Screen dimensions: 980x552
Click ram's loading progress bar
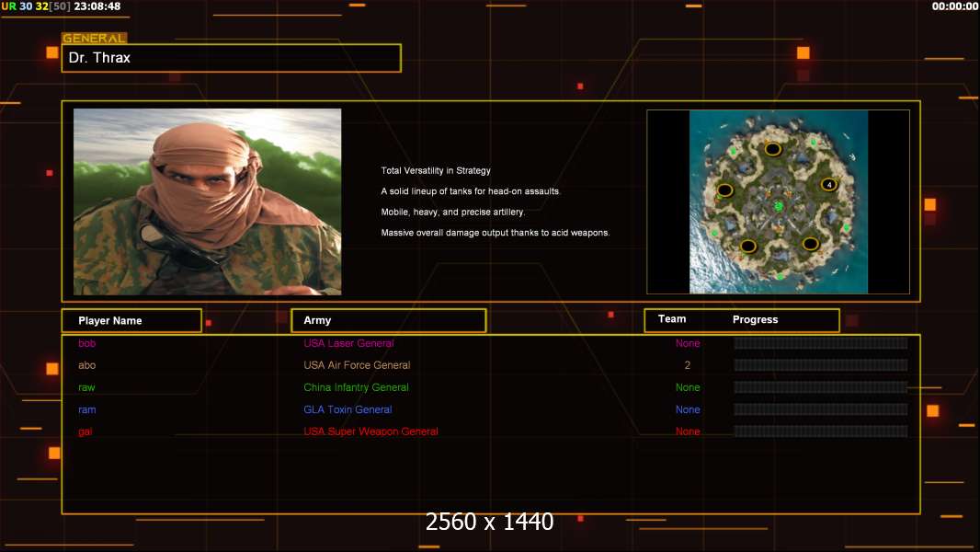coord(821,409)
